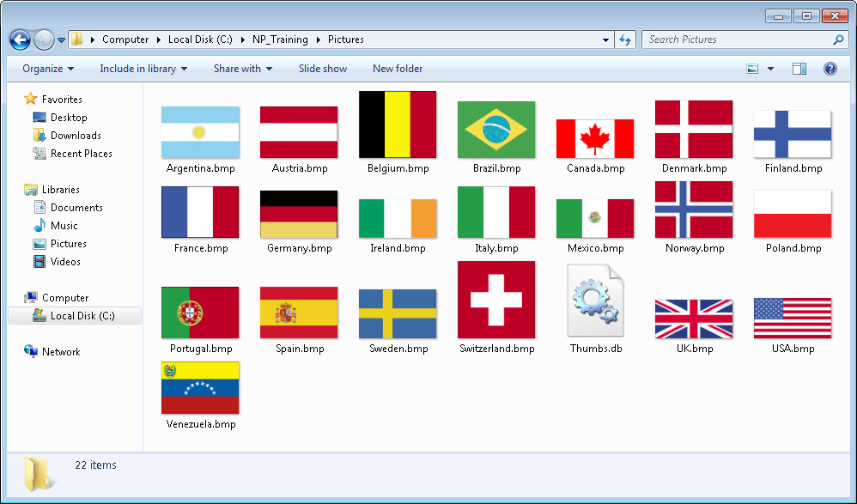This screenshot has height=504, width=857.
Task: Click NP_Training in the address breadcrumb
Action: click(x=279, y=39)
